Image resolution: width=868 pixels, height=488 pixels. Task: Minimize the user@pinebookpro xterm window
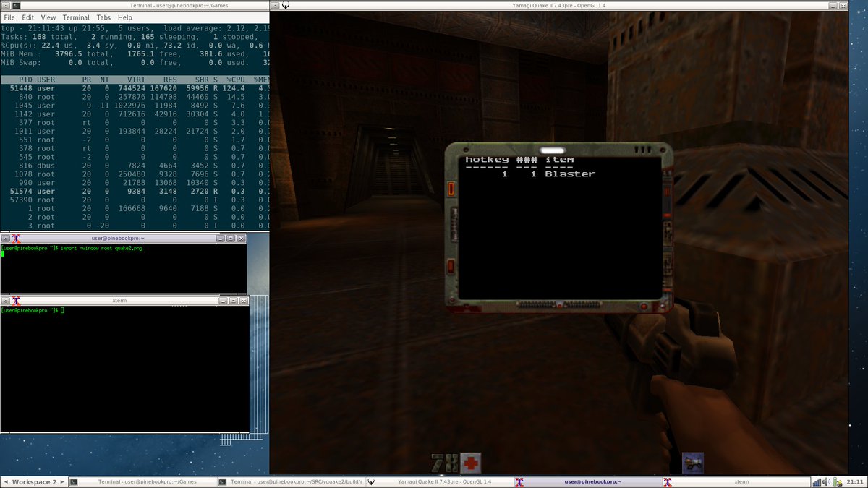[220, 238]
